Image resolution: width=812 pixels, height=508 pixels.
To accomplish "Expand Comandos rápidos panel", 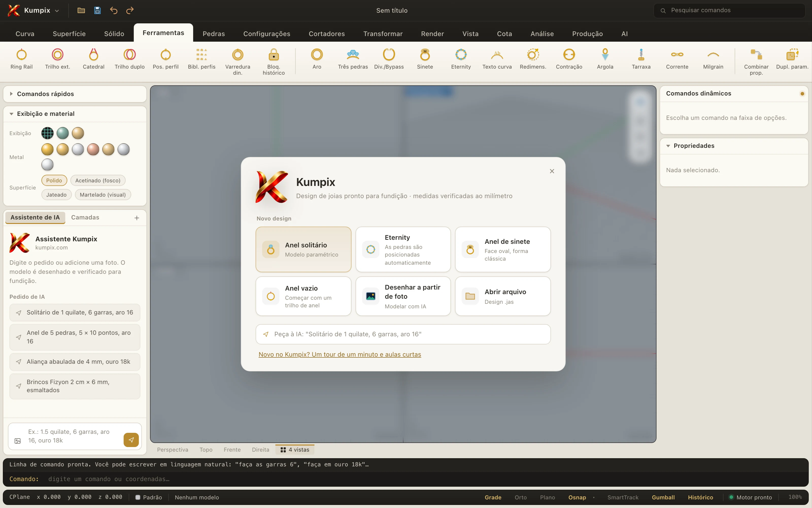I will (x=75, y=94).
